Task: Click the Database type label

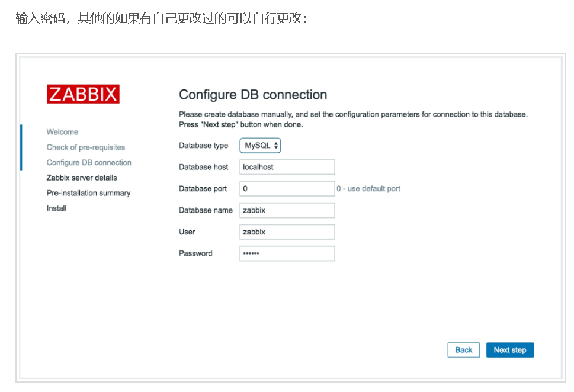Action: click(x=204, y=145)
